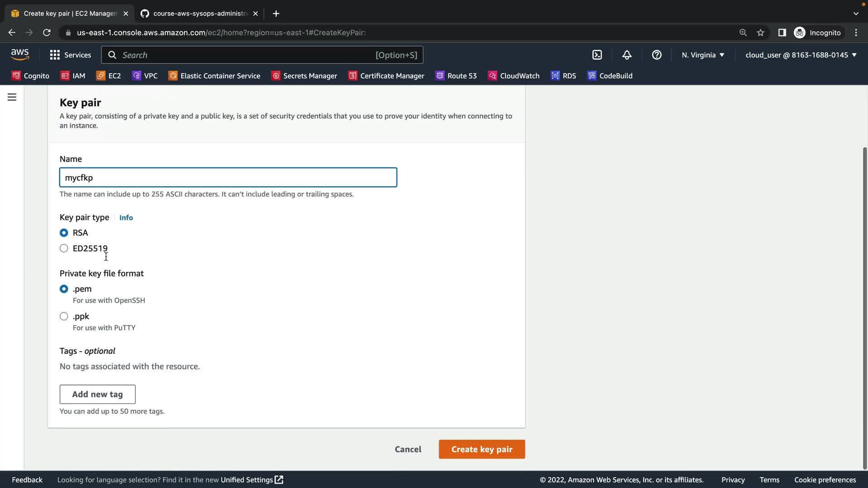Click the help question mark icon
The image size is (868, 488).
(656, 55)
